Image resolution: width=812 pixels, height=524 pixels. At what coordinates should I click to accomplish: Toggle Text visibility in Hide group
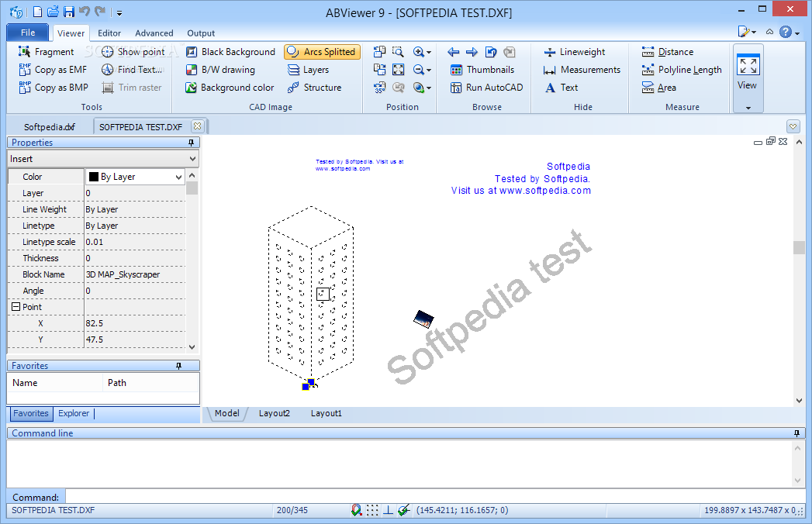tap(561, 88)
